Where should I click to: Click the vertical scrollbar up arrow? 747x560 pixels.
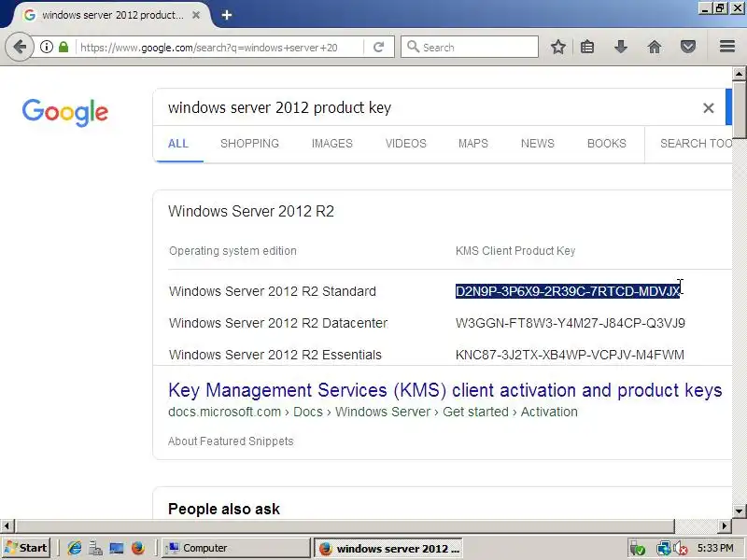(x=739, y=74)
